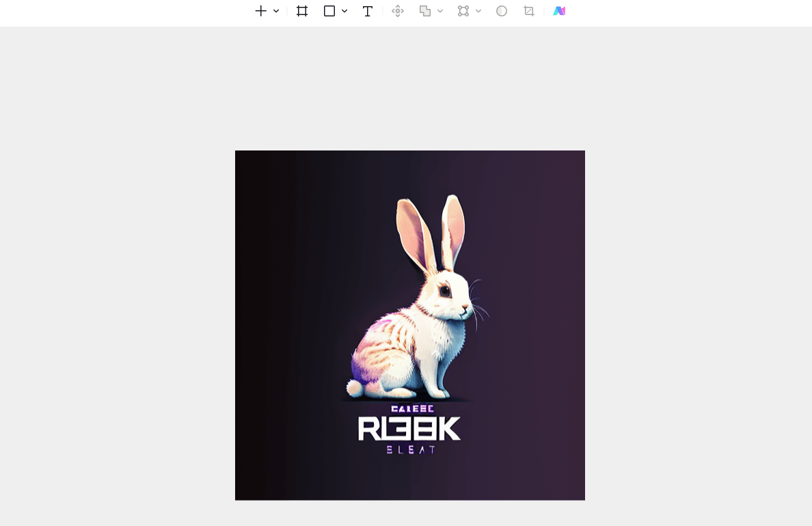Image resolution: width=812 pixels, height=526 pixels.
Task: Open the colorful AI assistant icon
Action: tap(559, 11)
